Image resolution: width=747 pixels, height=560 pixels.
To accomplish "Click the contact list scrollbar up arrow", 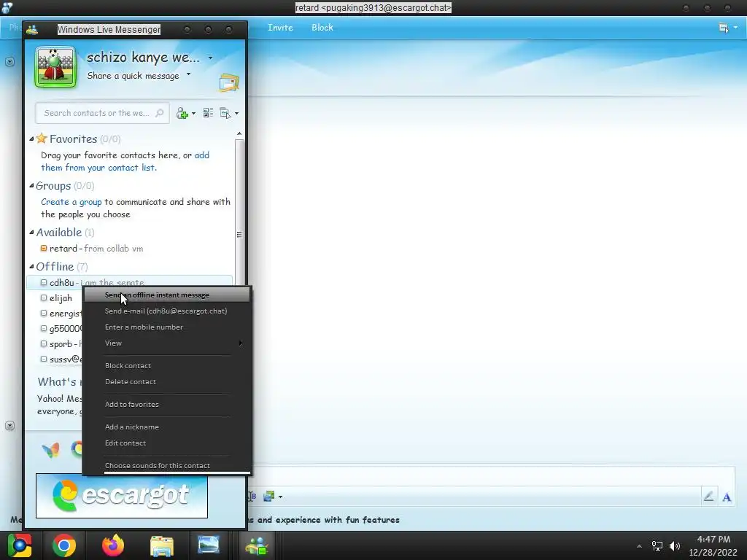I will (239, 134).
